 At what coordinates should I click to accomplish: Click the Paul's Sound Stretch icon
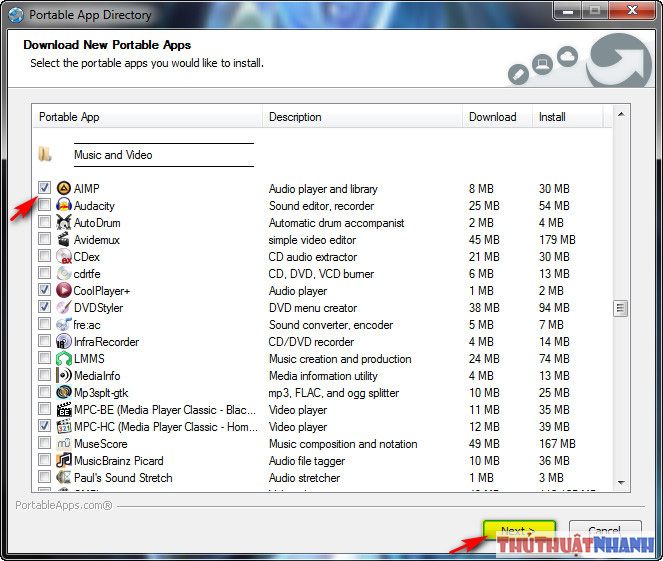(63, 477)
